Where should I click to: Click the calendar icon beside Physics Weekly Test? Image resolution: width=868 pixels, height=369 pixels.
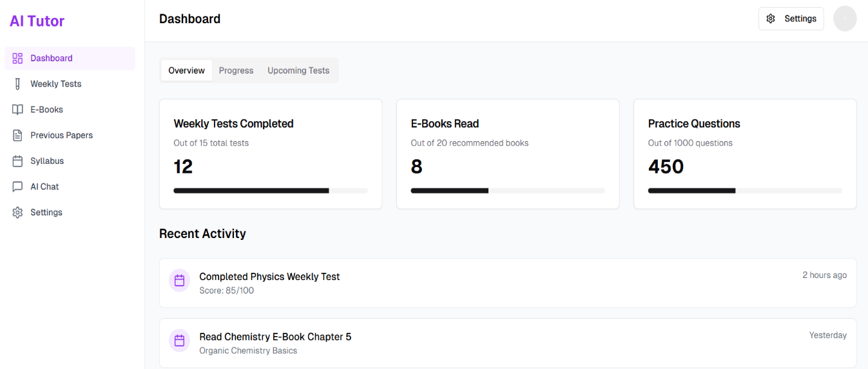click(x=180, y=281)
